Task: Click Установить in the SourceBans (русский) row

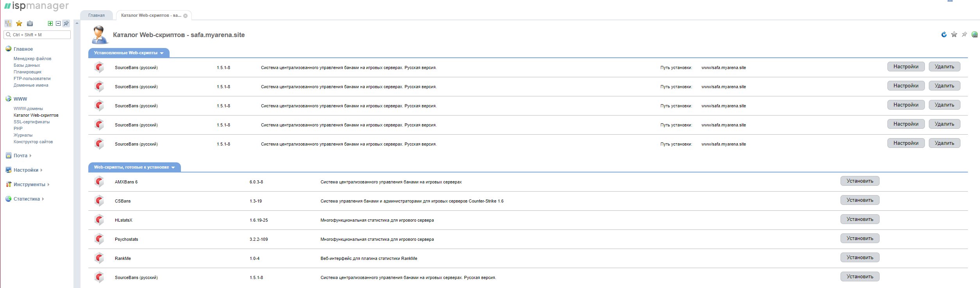Action: pos(860,277)
